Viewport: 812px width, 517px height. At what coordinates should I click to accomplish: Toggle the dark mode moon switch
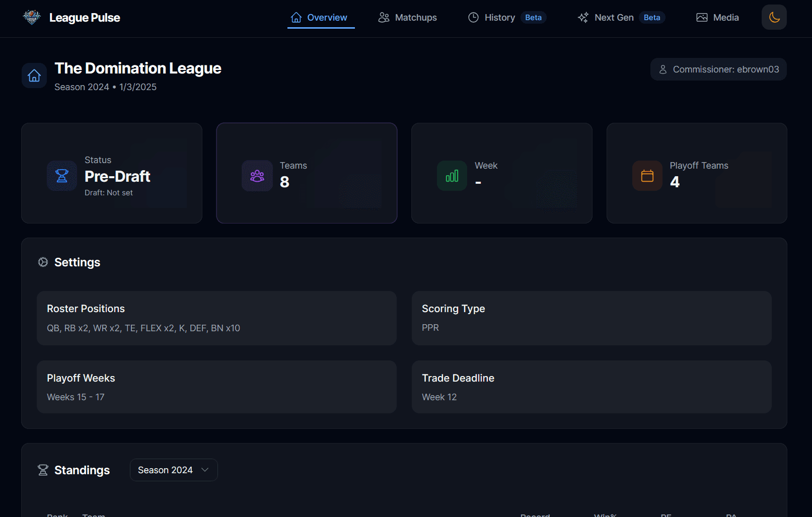(x=774, y=17)
